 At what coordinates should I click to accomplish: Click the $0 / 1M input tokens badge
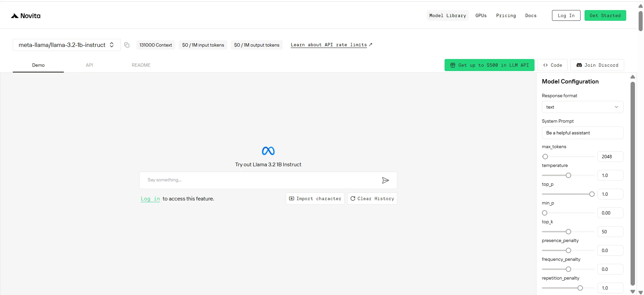point(203,45)
